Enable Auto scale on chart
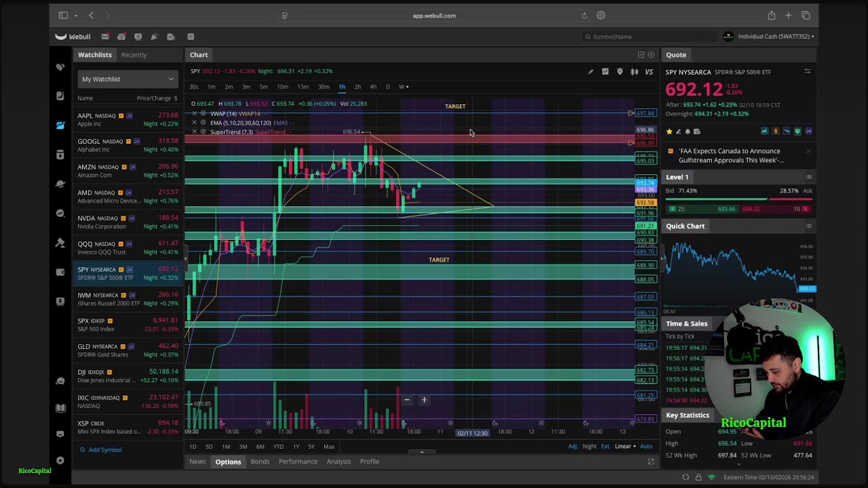 [x=646, y=447]
